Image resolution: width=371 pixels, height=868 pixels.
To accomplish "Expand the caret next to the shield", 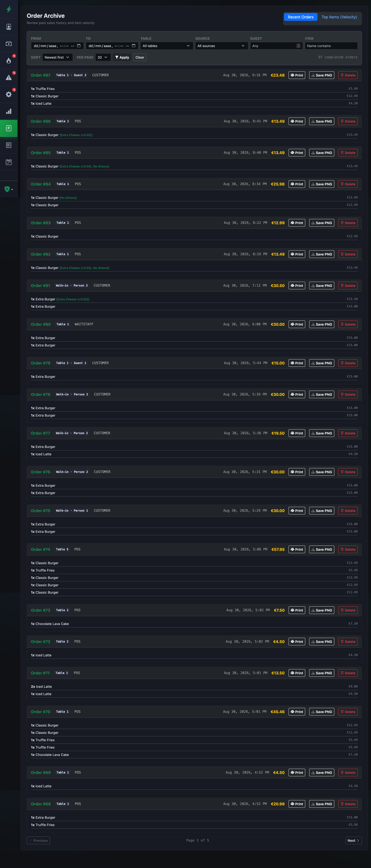I will (12, 189).
